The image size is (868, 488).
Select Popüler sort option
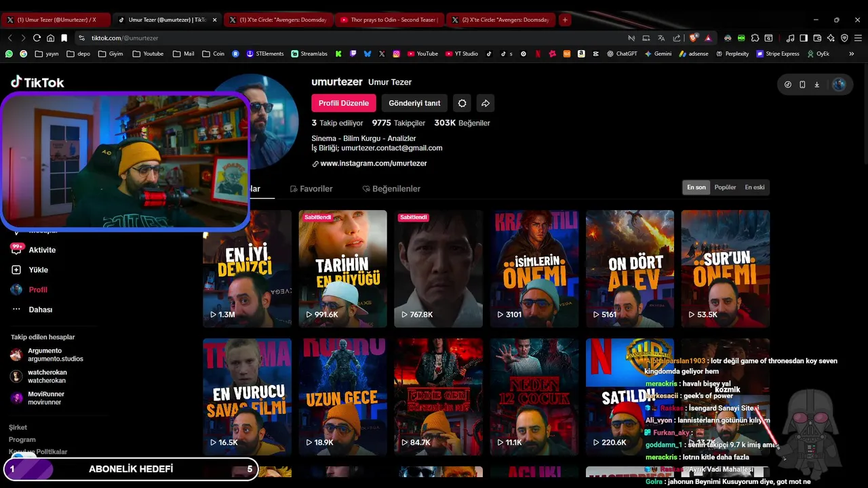click(x=725, y=187)
